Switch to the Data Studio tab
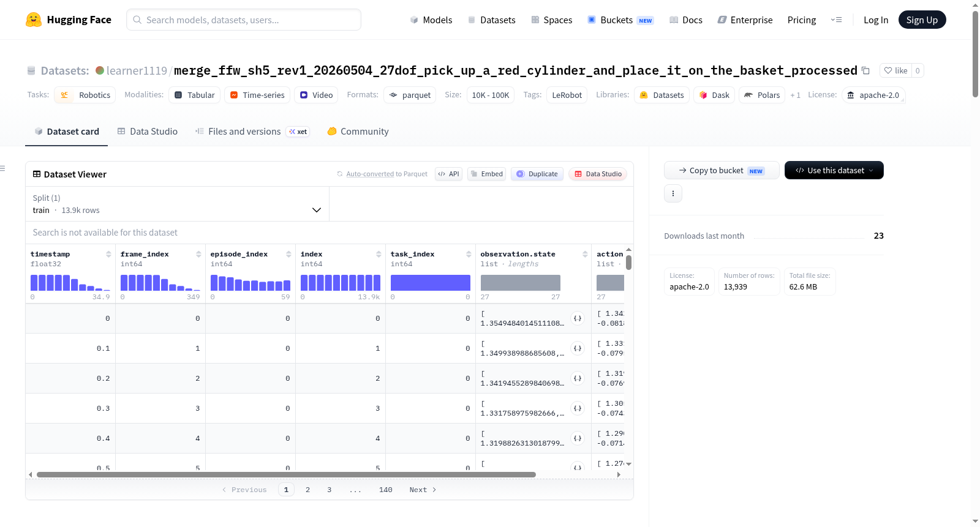The width and height of the screenshot is (980, 527). tap(148, 132)
